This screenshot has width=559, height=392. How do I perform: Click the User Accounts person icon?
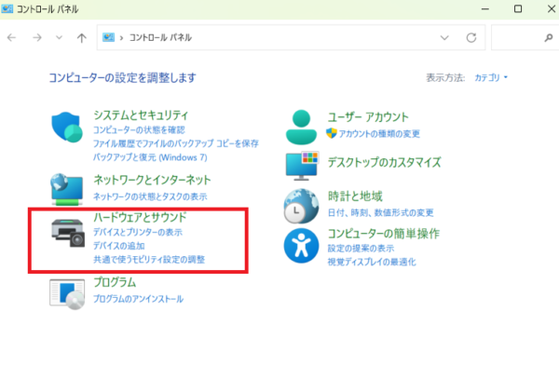tap(301, 128)
